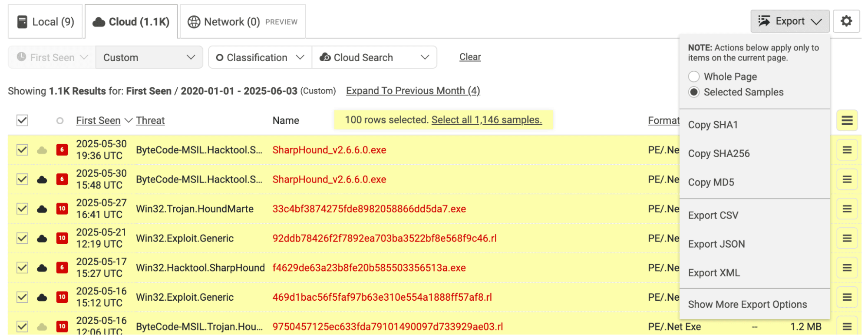This screenshot has width=868, height=335.
Task: Sort by the First Seen column header
Action: coord(98,120)
